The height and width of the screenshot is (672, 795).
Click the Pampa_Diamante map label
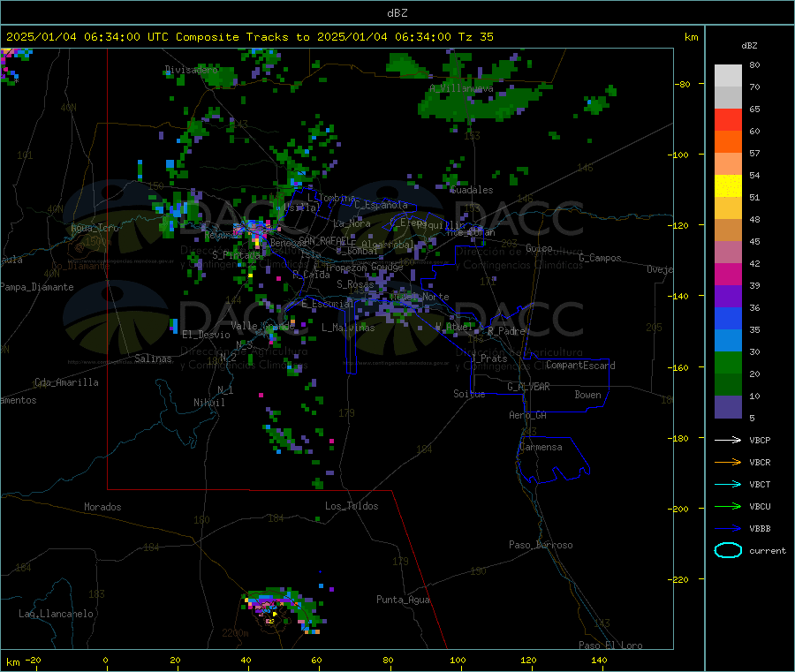(37, 287)
